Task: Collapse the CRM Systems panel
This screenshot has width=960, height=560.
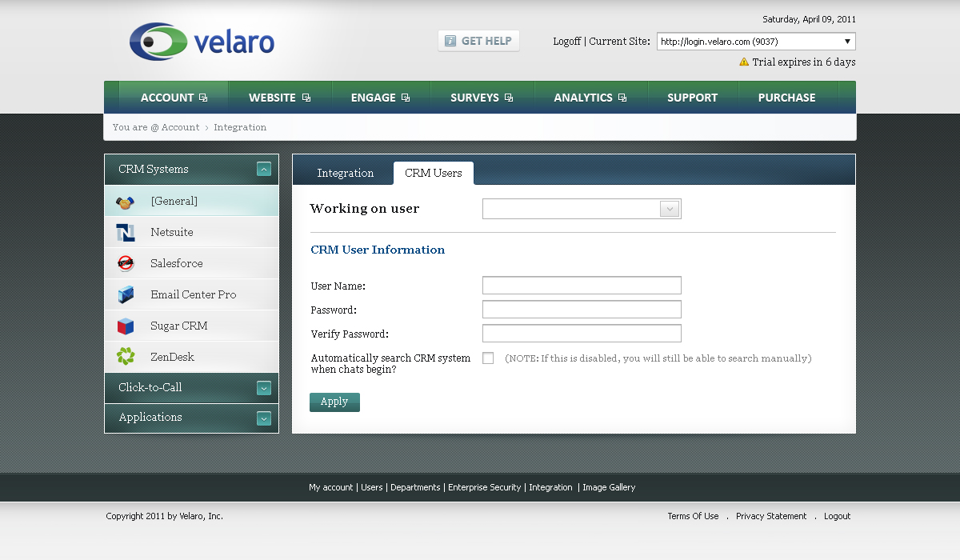Action: pyautogui.click(x=264, y=169)
